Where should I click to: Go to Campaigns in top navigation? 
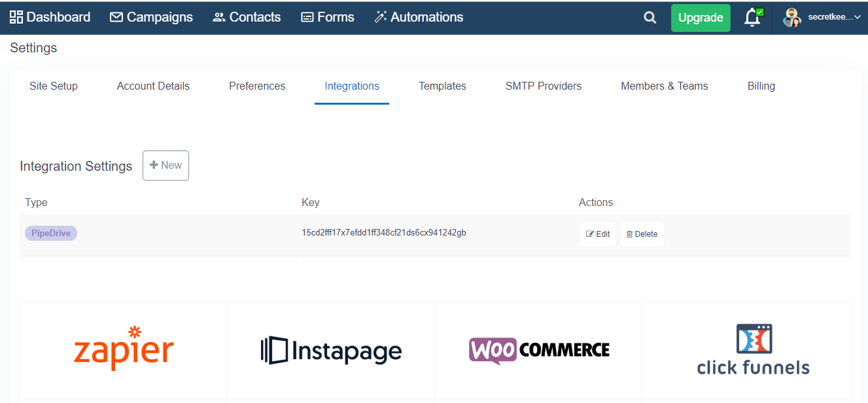pos(151,18)
